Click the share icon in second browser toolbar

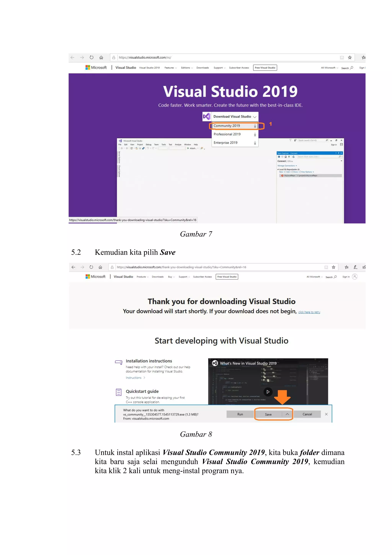pyautogui.click(x=364, y=267)
